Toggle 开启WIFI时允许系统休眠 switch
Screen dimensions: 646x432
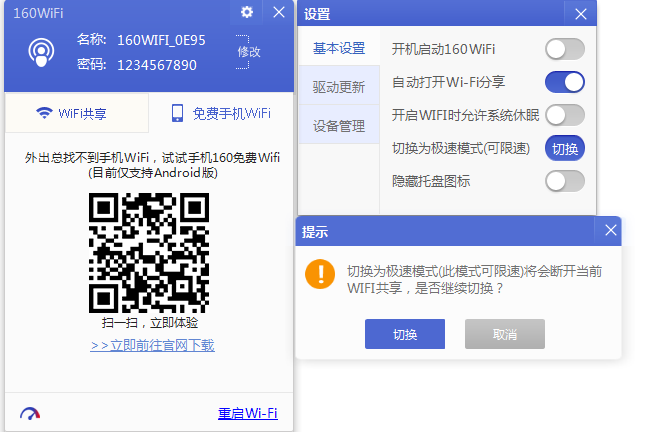(x=565, y=115)
